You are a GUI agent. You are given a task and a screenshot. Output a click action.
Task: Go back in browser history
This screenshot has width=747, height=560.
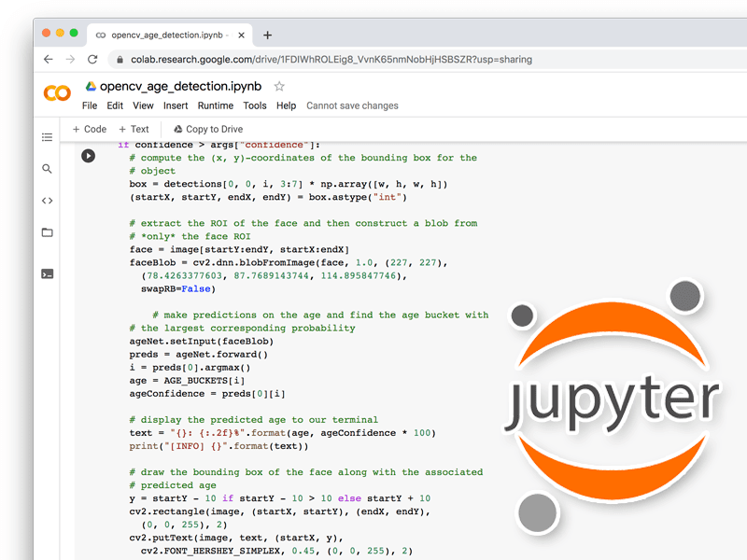(49, 59)
